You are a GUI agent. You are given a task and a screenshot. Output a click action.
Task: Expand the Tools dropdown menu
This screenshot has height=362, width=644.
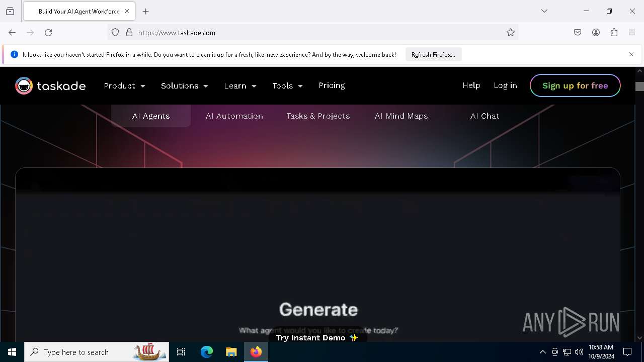287,86
